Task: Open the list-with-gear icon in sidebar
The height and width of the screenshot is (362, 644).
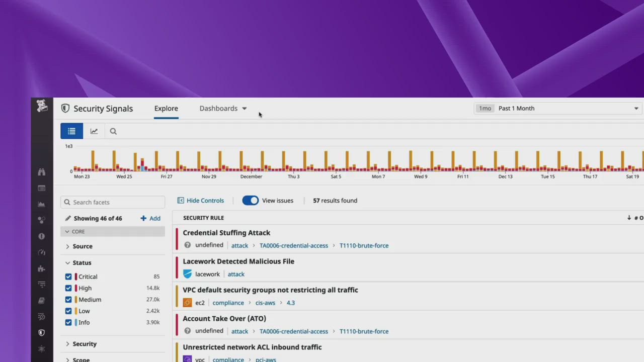Action: (x=42, y=317)
